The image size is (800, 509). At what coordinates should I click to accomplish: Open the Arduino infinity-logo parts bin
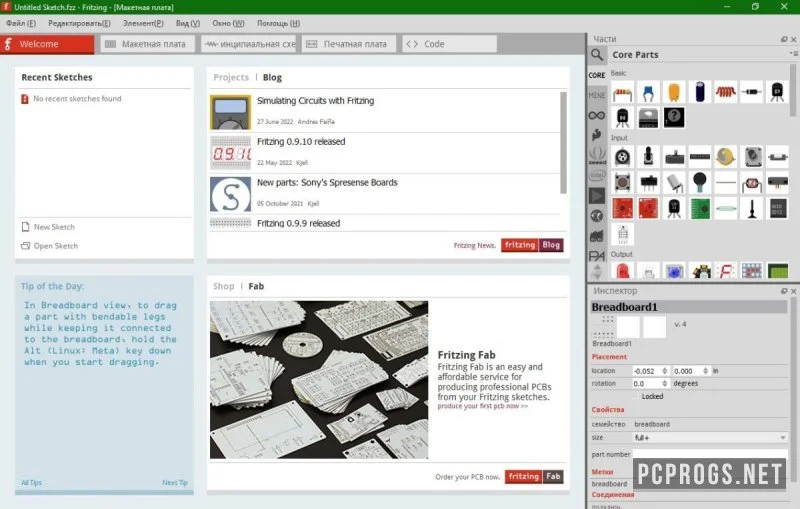[596, 115]
